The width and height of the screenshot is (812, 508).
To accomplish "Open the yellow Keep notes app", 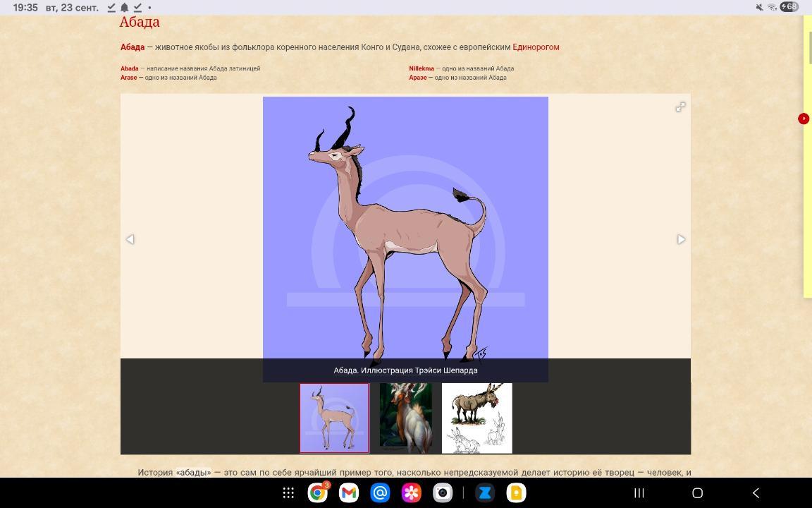I will [x=516, y=492].
